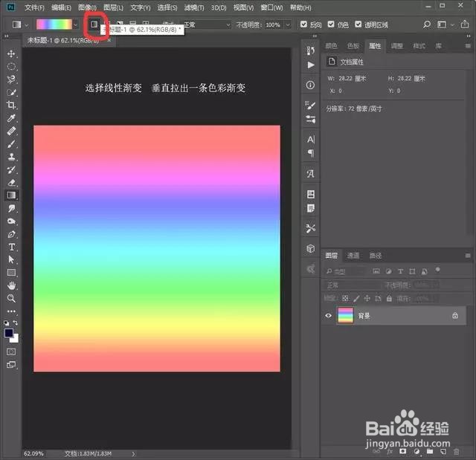Select the Horizontal Type tool

[x=11, y=247]
